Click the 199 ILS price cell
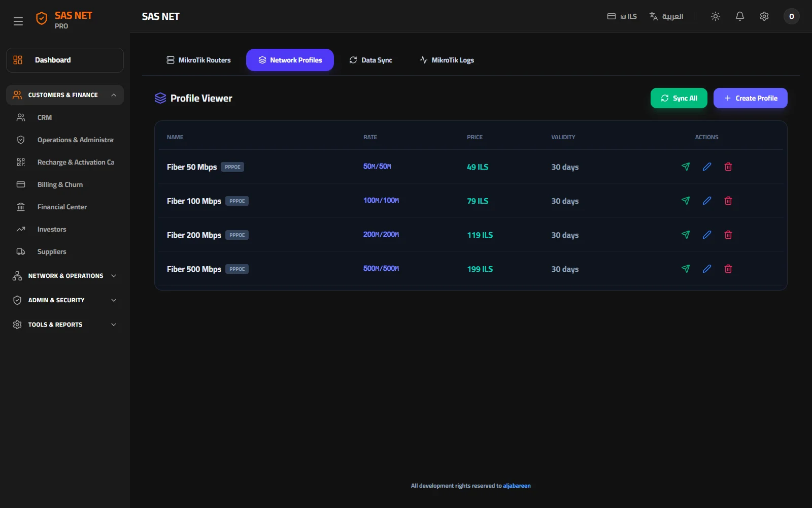Viewport: 812px width, 508px height. click(480, 269)
